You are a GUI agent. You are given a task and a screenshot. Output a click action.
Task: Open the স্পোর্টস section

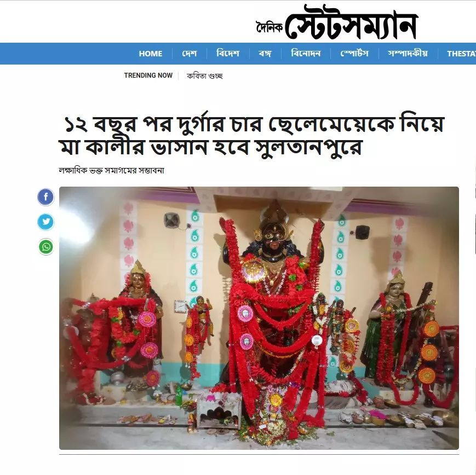coord(354,54)
